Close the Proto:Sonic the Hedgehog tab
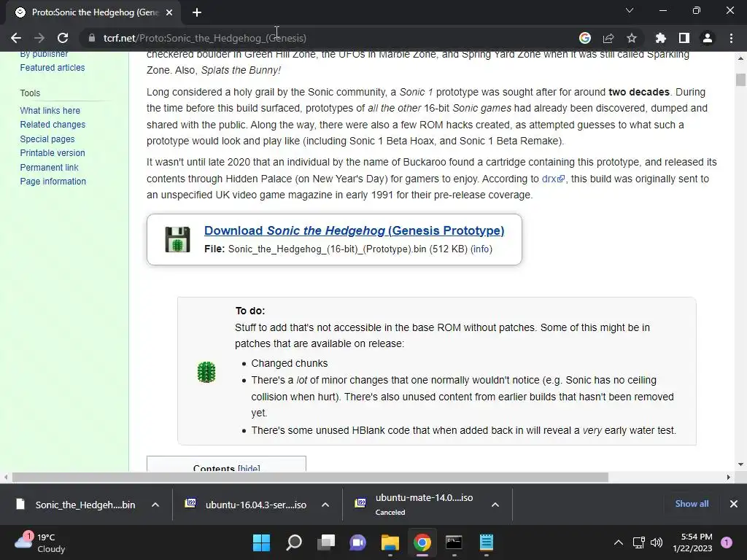Viewport: 747px width, 560px height. (x=169, y=12)
